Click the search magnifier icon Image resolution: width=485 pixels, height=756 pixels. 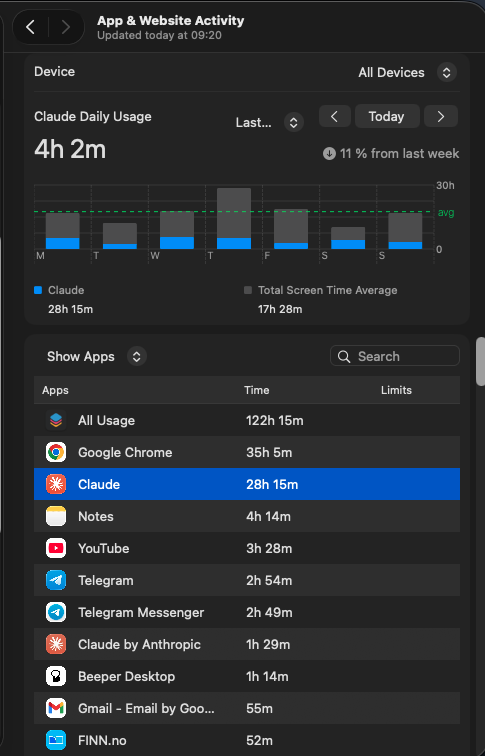[344, 356]
